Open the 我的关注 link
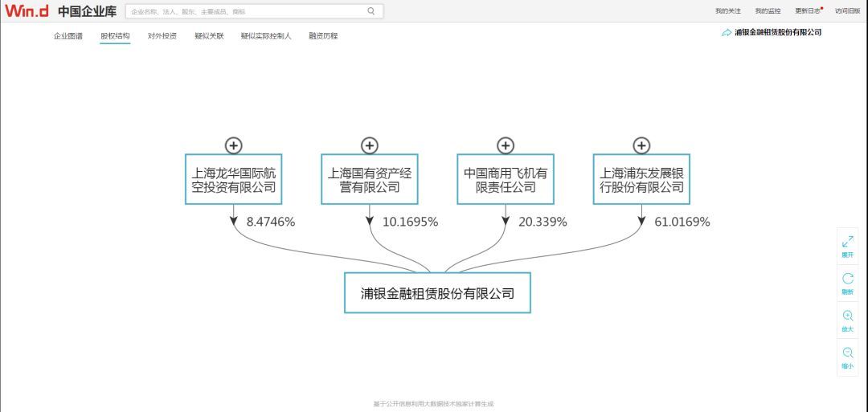This screenshot has width=868, height=412. click(728, 11)
